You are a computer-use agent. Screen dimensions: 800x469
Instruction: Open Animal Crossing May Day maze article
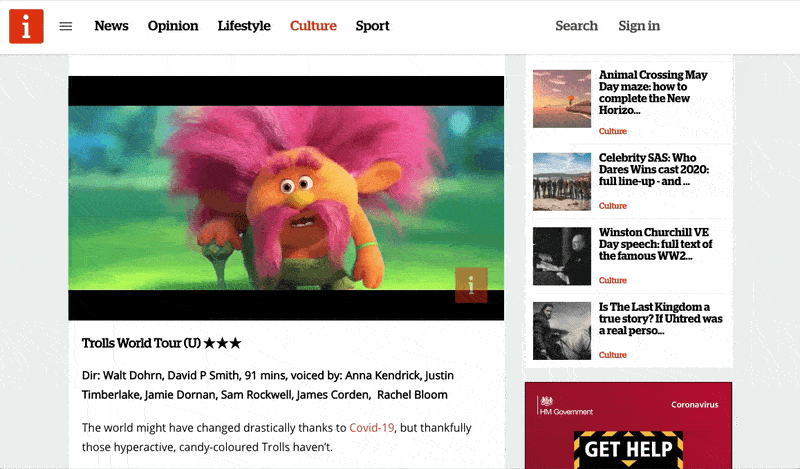click(x=653, y=92)
